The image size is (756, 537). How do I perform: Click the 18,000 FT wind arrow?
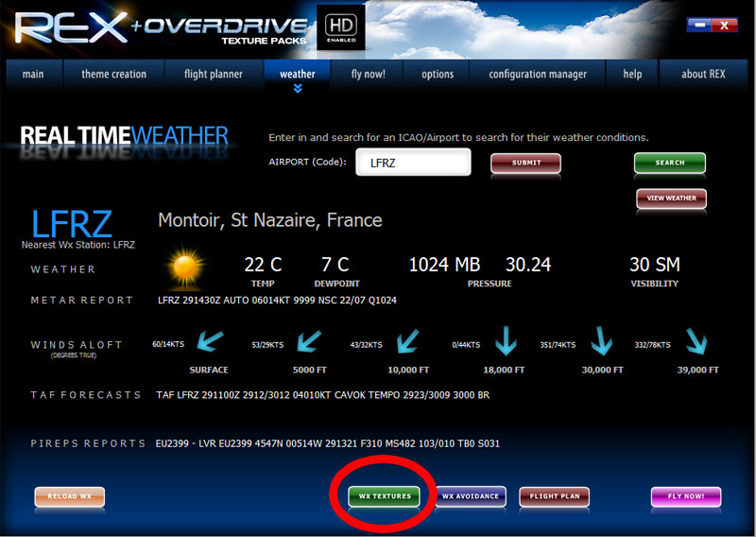coord(506,341)
